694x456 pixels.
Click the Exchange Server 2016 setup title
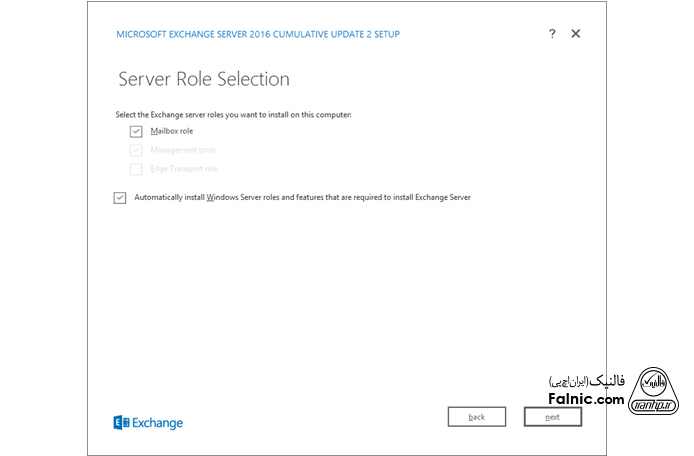pos(258,34)
